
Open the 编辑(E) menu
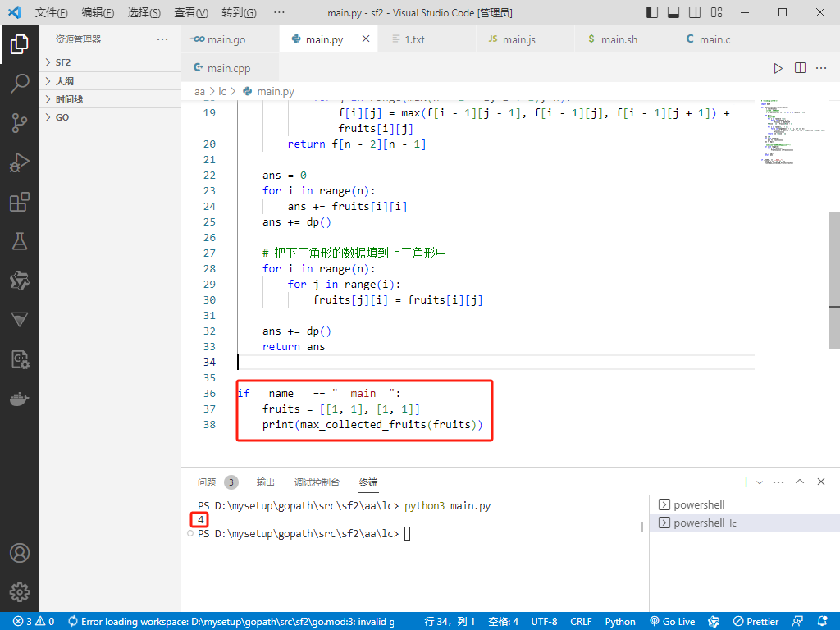point(98,12)
